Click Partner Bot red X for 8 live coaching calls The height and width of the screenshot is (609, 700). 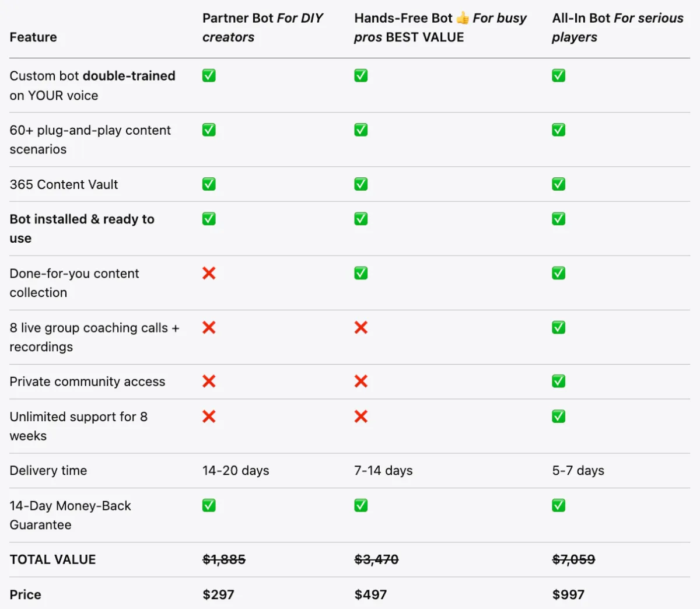(x=209, y=327)
